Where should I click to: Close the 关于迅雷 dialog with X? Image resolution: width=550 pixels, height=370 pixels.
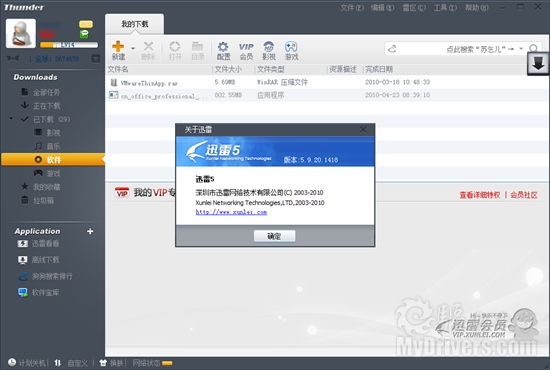363,130
